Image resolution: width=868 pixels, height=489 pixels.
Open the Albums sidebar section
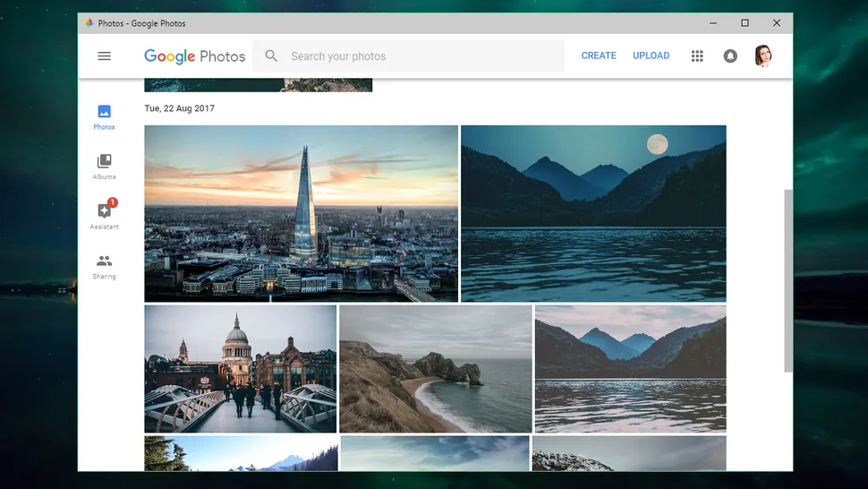[104, 166]
